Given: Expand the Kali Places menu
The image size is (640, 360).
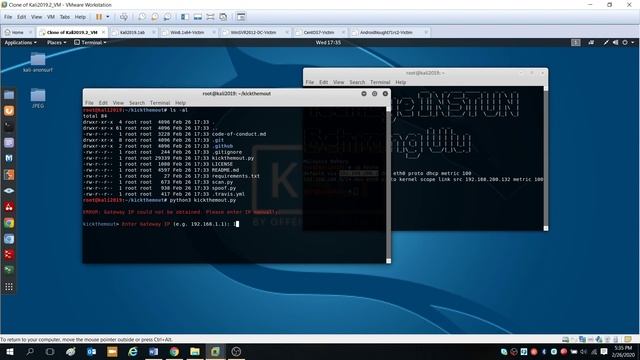Looking at the screenshot, I should point(56,42).
